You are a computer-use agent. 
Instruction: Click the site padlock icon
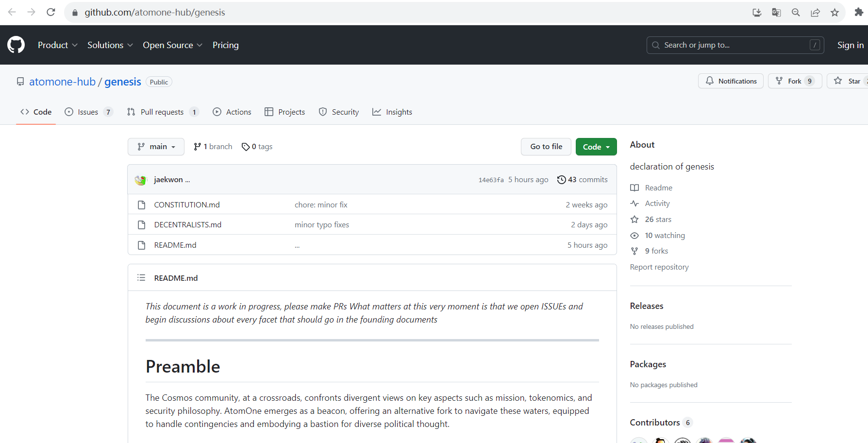click(x=75, y=13)
